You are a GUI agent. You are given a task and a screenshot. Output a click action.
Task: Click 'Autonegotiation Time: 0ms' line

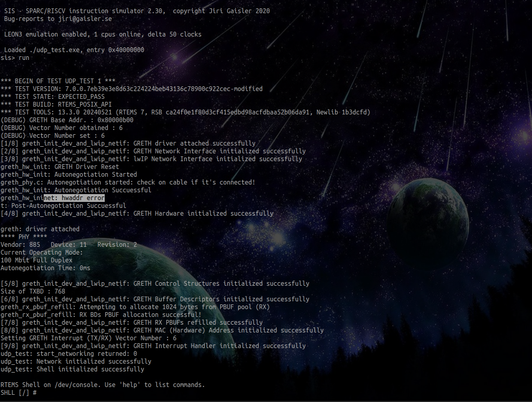(45, 269)
